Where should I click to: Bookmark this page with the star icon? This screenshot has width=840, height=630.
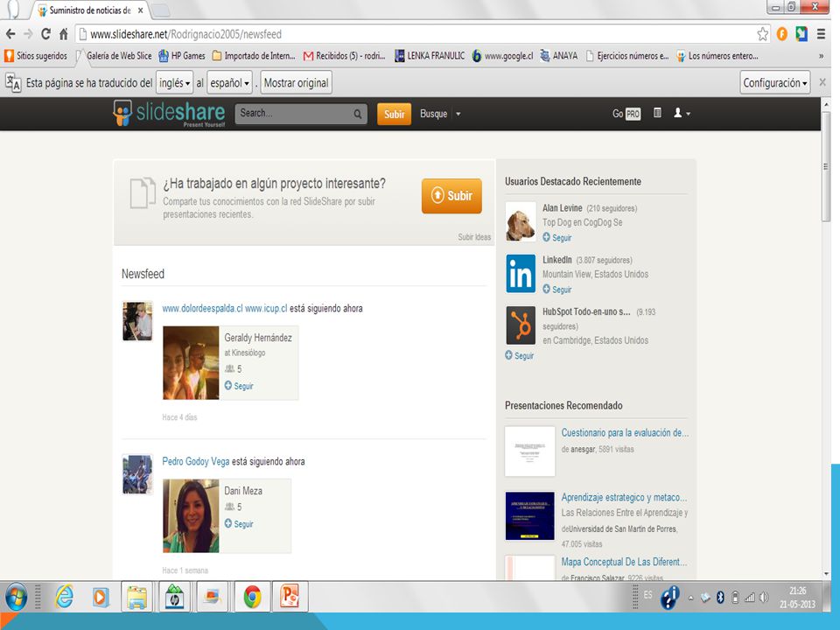point(763,34)
